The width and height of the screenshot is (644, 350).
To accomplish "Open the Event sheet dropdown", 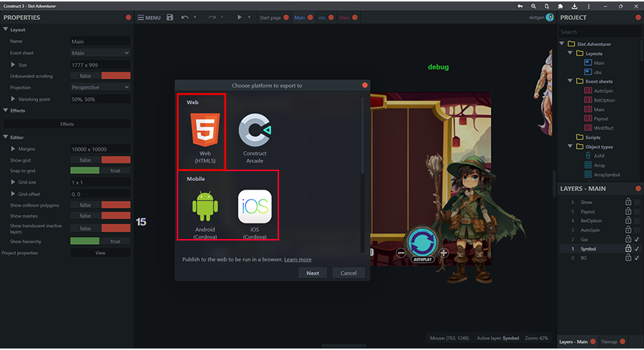I will click(x=100, y=52).
